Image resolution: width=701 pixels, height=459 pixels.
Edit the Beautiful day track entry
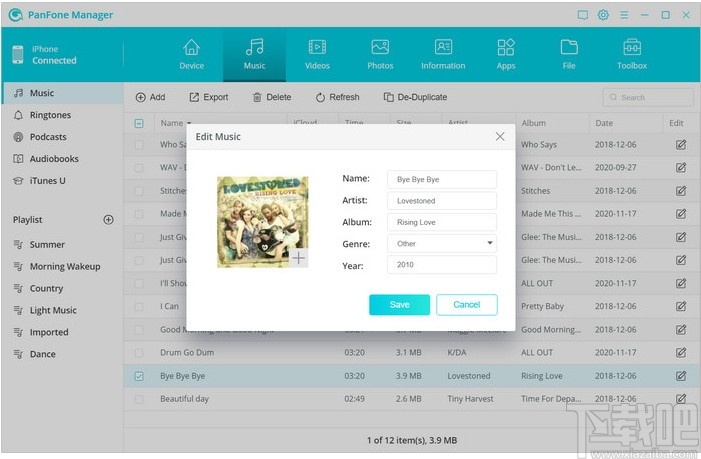tap(680, 398)
